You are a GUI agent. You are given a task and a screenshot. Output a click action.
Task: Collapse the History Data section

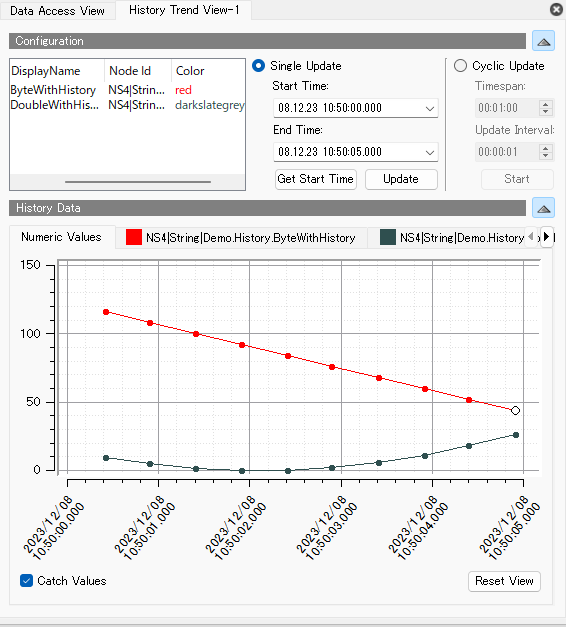543,208
